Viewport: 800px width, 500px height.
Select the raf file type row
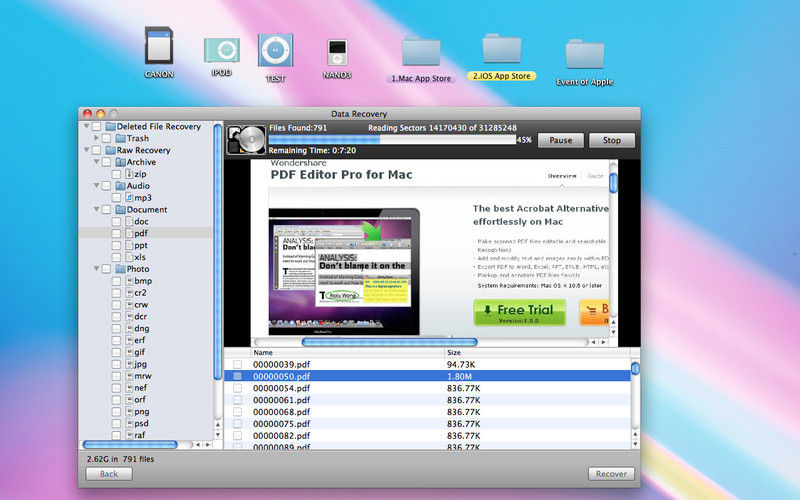(146, 435)
